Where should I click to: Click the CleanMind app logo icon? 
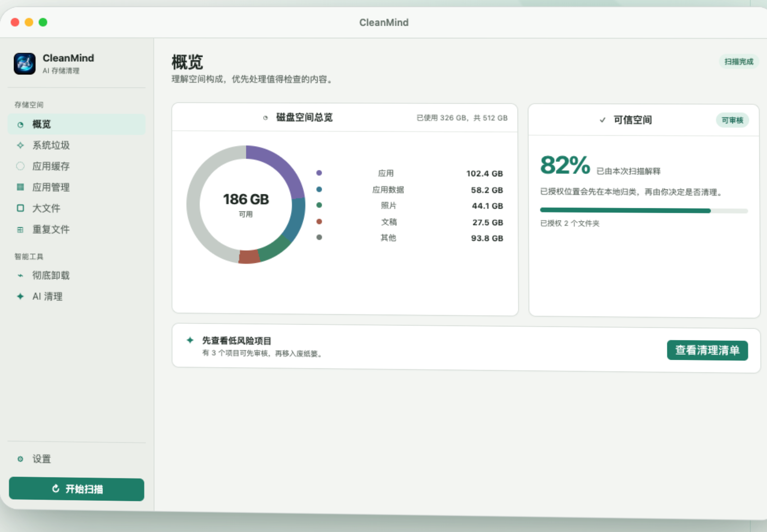(24, 64)
